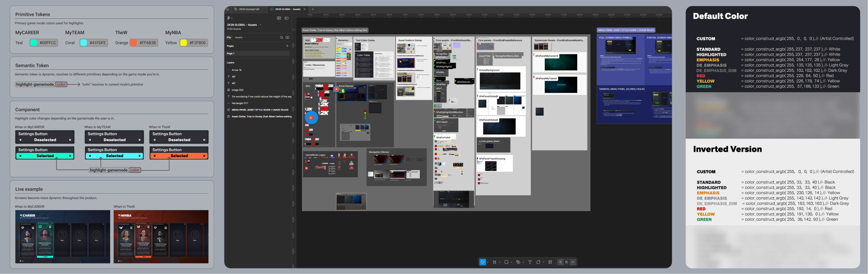Search layers with the magnifier icon
The height and width of the screenshot is (274, 868).
pos(281,38)
